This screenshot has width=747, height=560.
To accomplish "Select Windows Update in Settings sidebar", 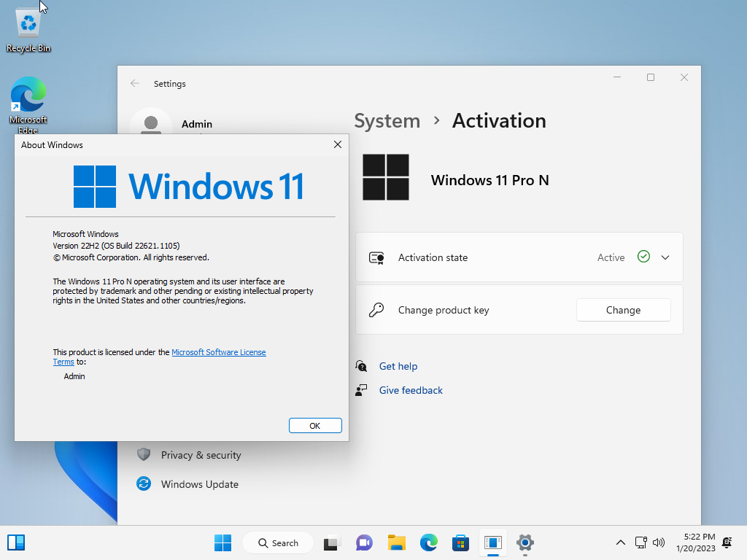I will pos(200,484).
